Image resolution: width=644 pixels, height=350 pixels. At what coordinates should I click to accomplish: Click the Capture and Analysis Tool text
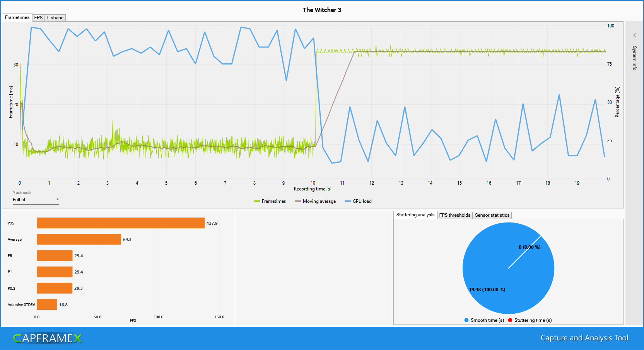click(584, 338)
